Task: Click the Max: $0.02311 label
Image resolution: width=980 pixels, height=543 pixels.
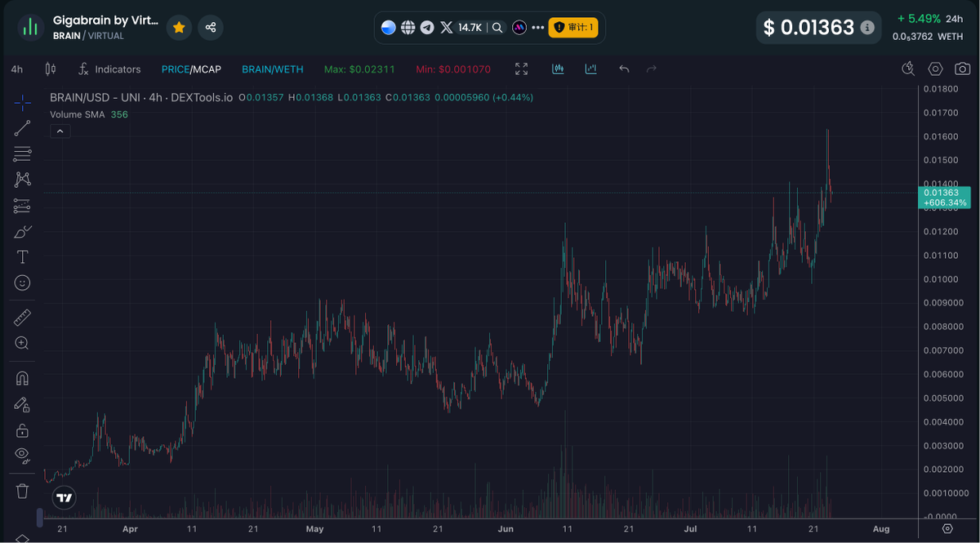Action: [359, 69]
